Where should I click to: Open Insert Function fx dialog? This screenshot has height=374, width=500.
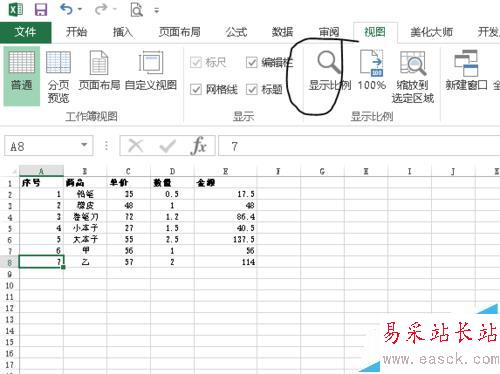pos(199,146)
